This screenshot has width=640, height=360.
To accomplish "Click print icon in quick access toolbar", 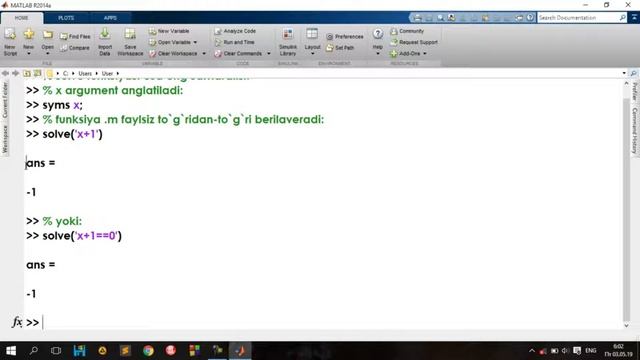I will coord(418,18).
